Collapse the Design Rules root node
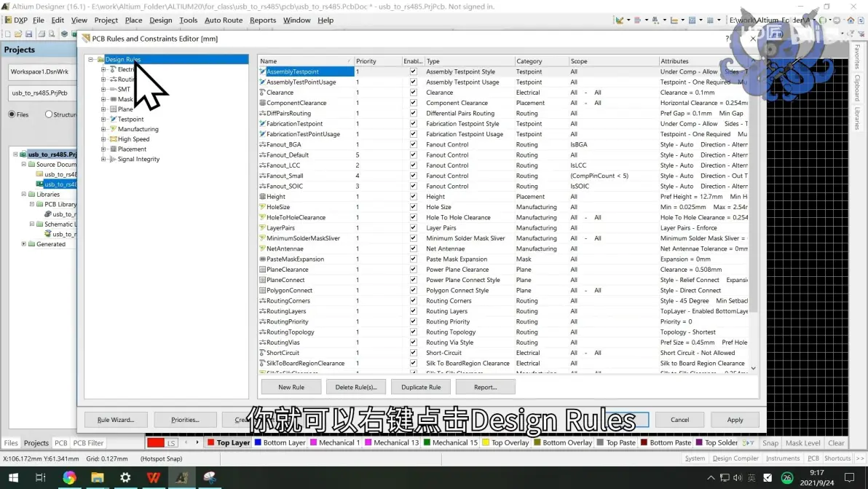The height and width of the screenshot is (489, 868). pos(91,59)
